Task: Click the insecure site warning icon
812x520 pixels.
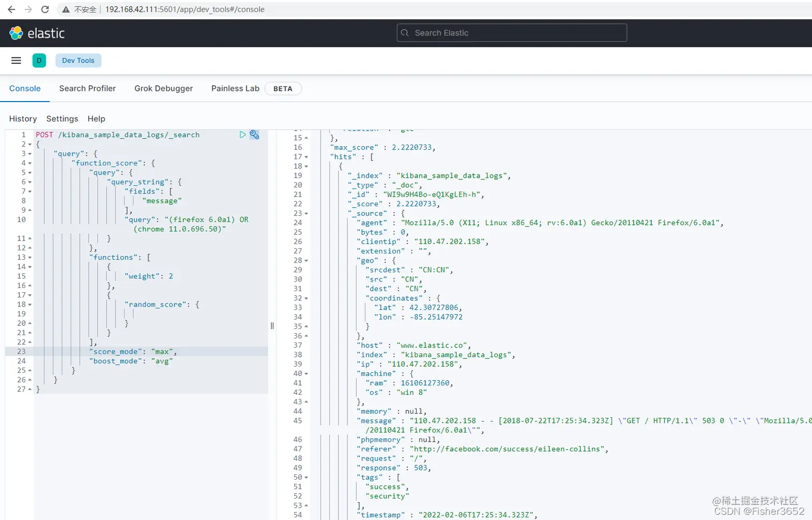Action: click(66, 9)
